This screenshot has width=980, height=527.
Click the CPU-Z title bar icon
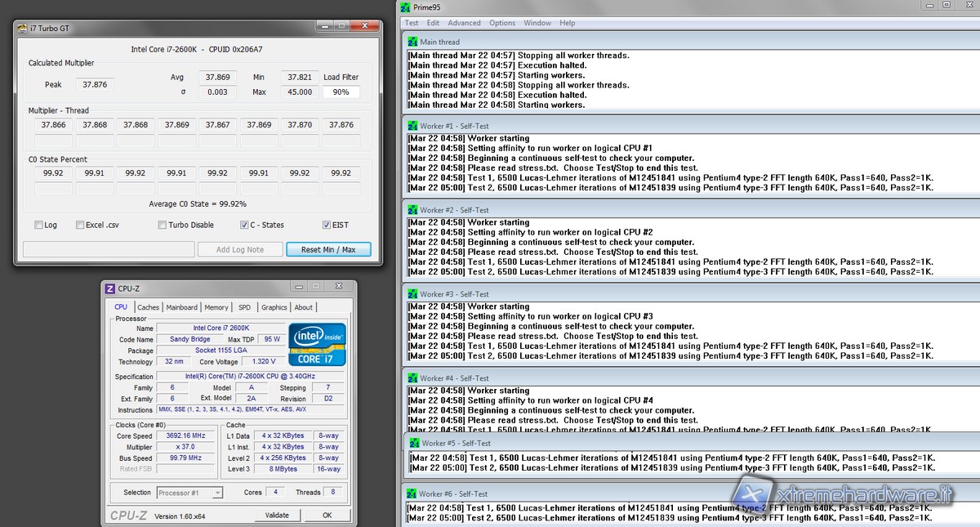[110, 288]
